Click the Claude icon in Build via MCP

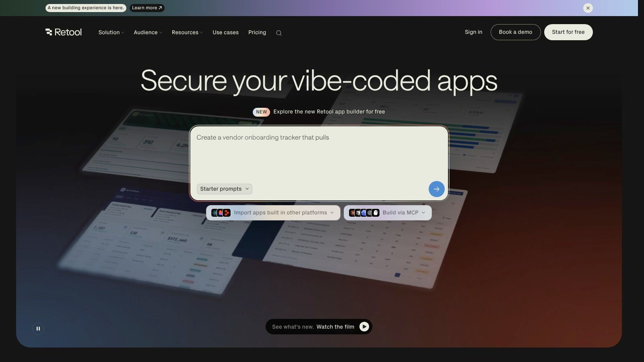point(352,213)
